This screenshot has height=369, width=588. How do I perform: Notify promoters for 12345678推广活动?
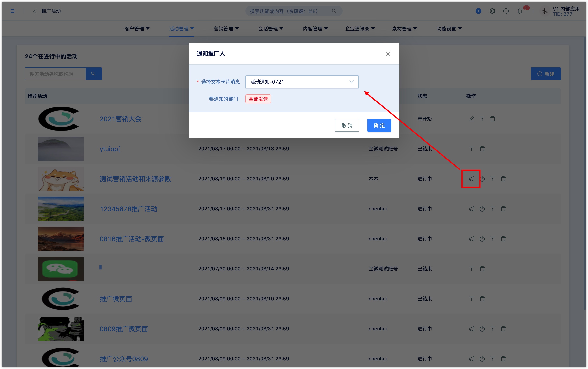pos(471,209)
